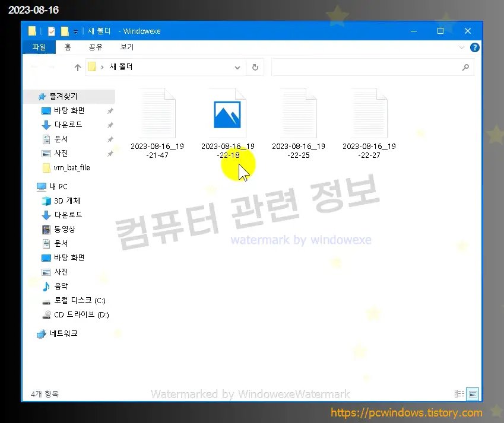This screenshot has width=504, height=423.
Task: Switch to the 공유 ribbon tab
Action: [x=96, y=47]
